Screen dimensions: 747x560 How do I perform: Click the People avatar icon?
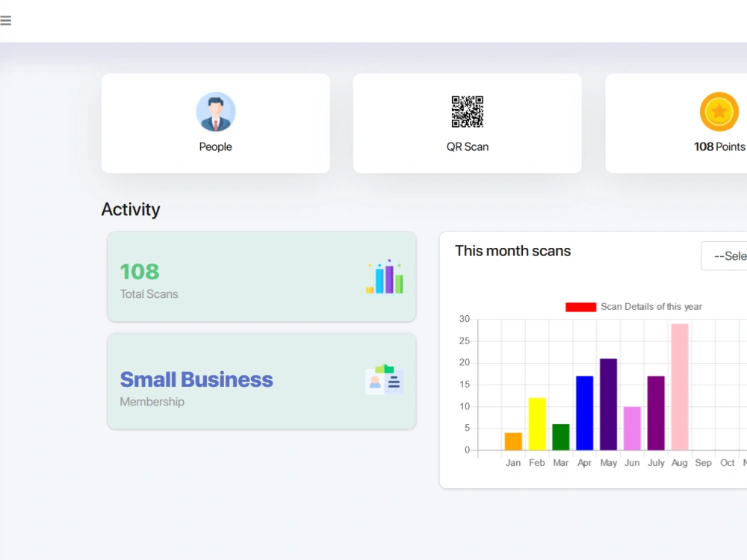[x=215, y=111]
